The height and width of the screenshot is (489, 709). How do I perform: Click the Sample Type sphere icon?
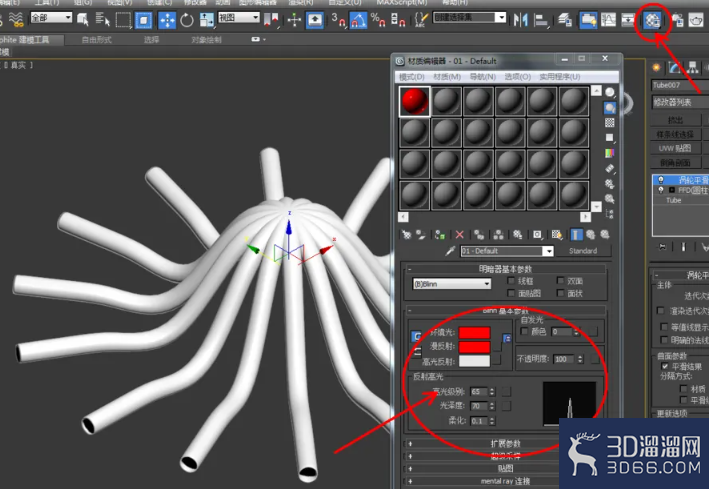coord(610,92)
